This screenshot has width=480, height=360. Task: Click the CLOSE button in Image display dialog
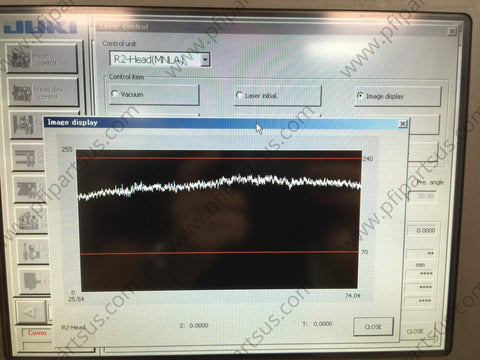(373, 326)
